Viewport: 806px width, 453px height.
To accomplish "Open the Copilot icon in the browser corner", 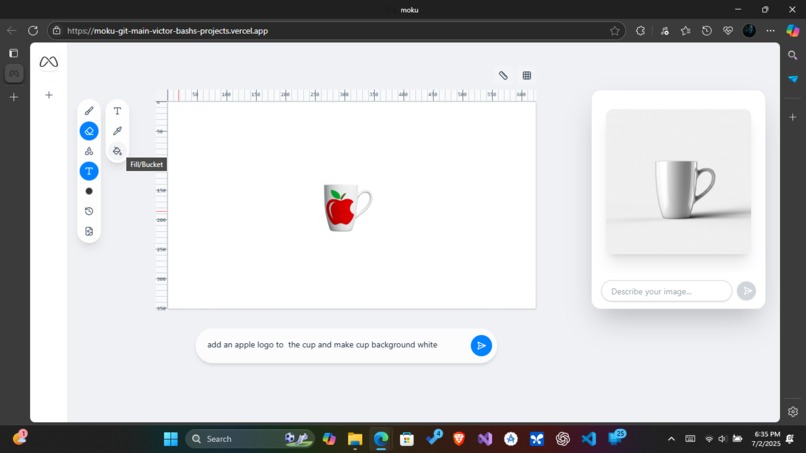I will 793,31.
